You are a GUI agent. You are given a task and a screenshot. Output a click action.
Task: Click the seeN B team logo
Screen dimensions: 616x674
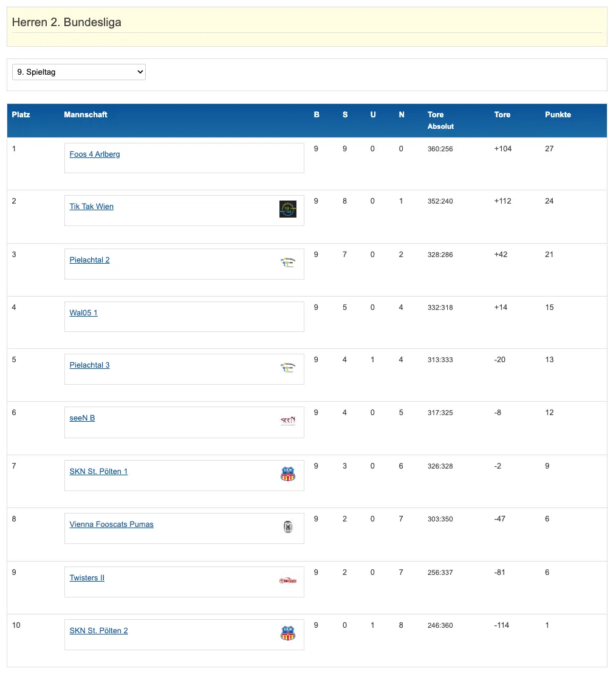click(x=288, y=421)
